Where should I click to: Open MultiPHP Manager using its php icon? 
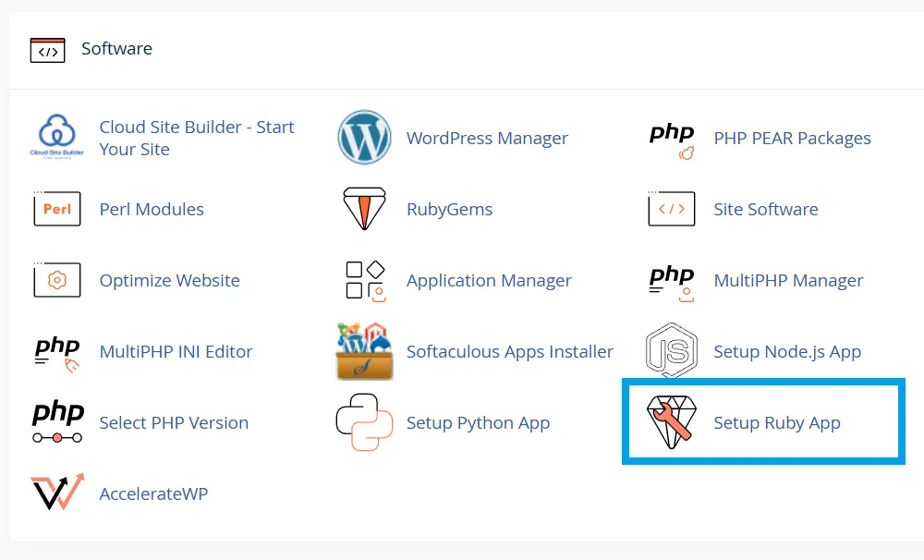(671, 280)
